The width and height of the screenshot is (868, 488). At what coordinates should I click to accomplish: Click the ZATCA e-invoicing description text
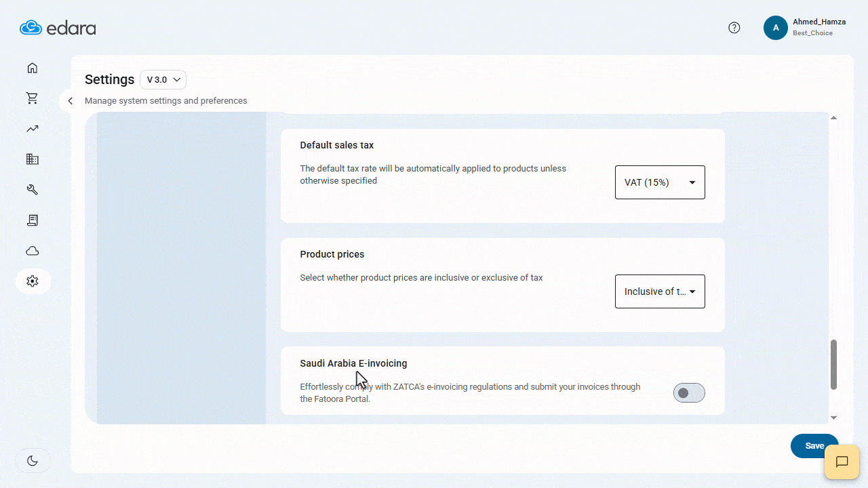471,393
